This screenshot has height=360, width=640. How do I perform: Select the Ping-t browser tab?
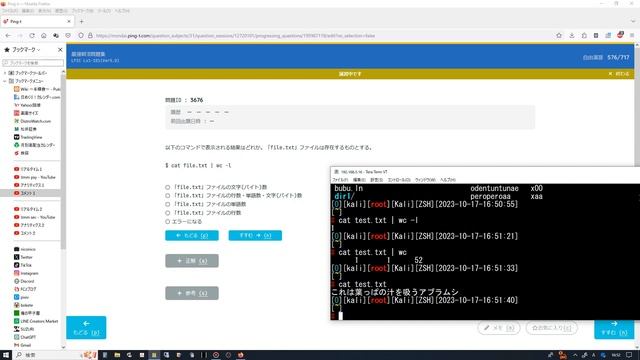click(37, 21)
